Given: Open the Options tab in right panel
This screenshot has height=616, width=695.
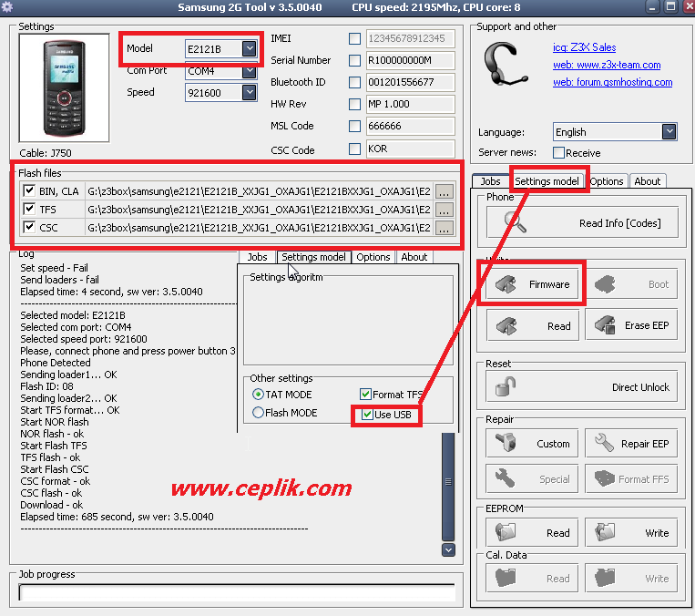Looking at the screenshot, I should [x=607, y=181].
